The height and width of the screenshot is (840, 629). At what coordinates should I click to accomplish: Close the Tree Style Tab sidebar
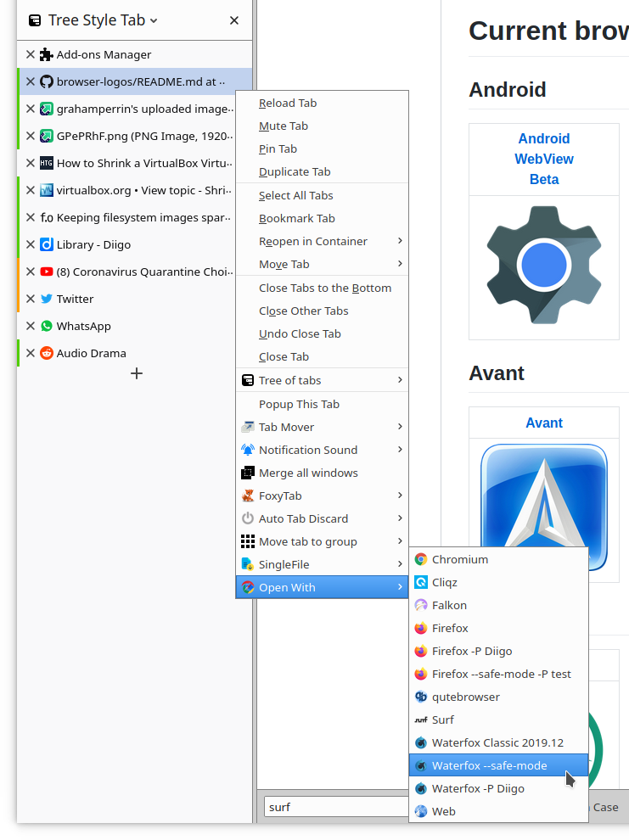234,20
